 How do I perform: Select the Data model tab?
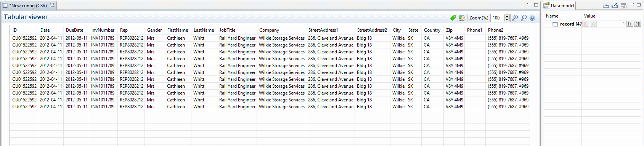[559, 5]
